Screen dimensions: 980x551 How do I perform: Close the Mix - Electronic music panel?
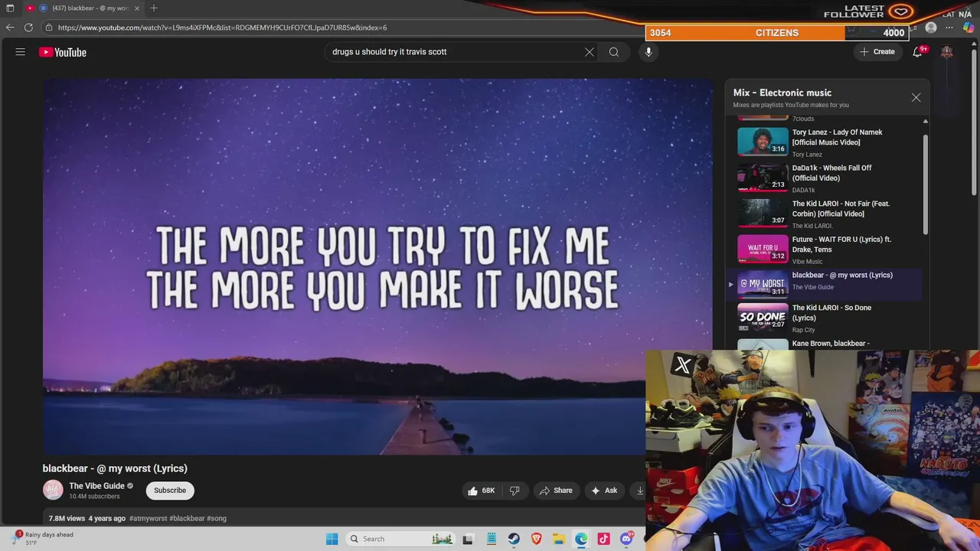click(x=916, y=97)
